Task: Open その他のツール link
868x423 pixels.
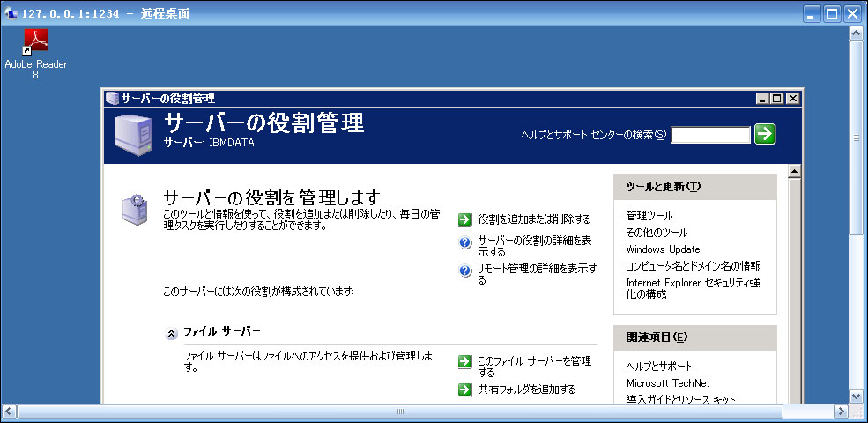Action: (657, 233)
